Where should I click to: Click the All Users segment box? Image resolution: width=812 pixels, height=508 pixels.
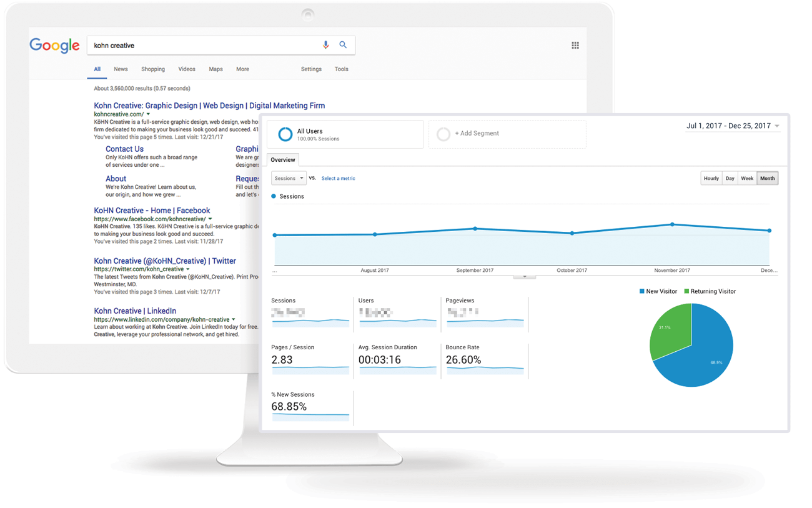[x=345, y=134]
